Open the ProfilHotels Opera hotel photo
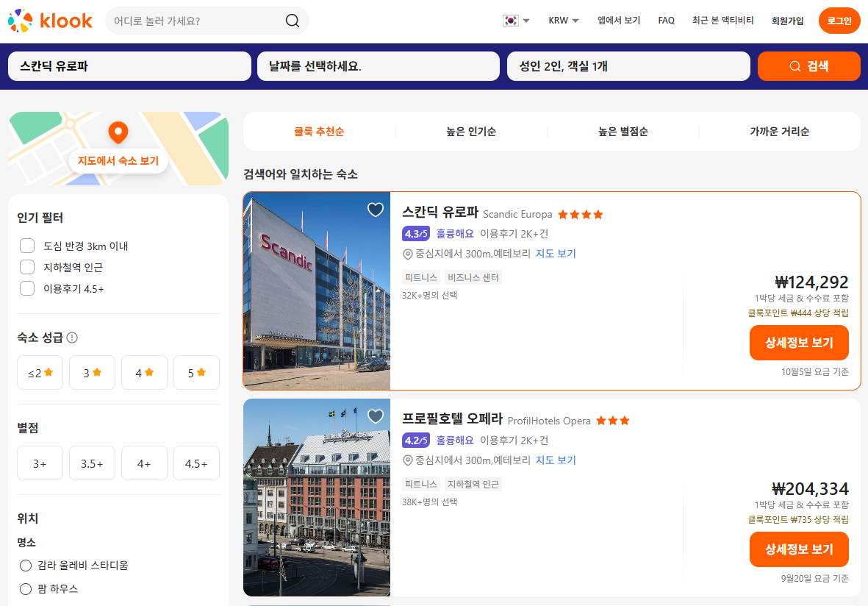 (x=317, y=497)
